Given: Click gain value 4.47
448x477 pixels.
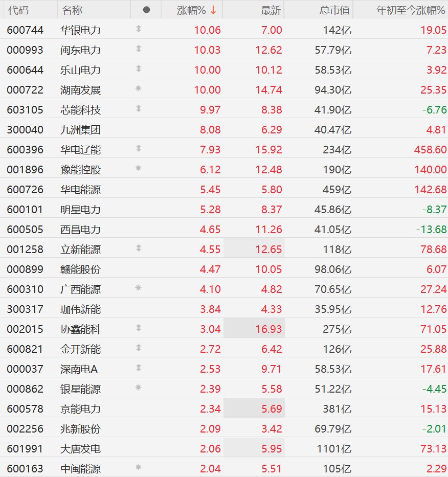Looking at the screenshot, I should tap(210, 269).
